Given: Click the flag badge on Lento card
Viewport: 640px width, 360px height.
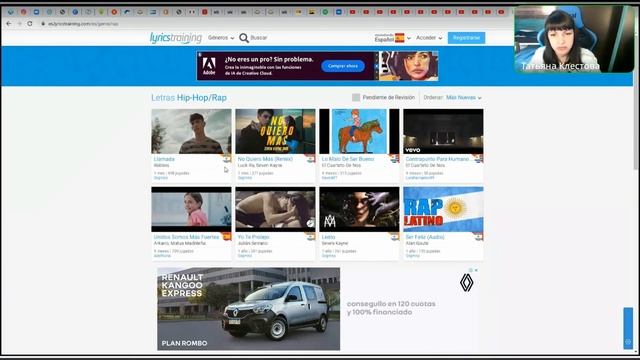Looking at the screenshot, I should point(395,237).
